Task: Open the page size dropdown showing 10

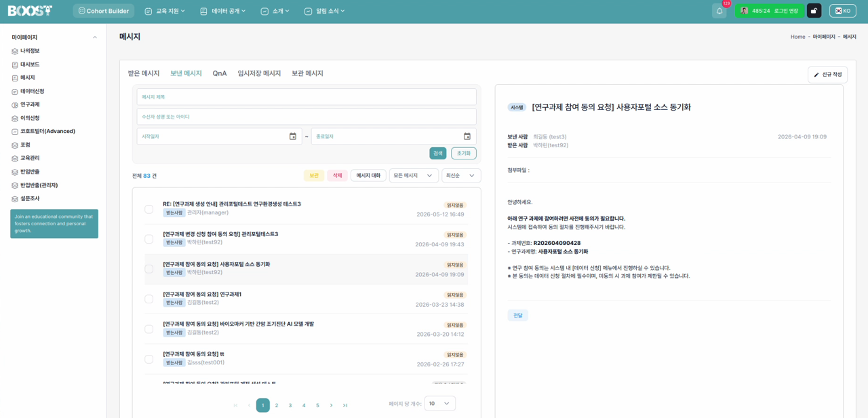Action: click(x=440, y=403)
